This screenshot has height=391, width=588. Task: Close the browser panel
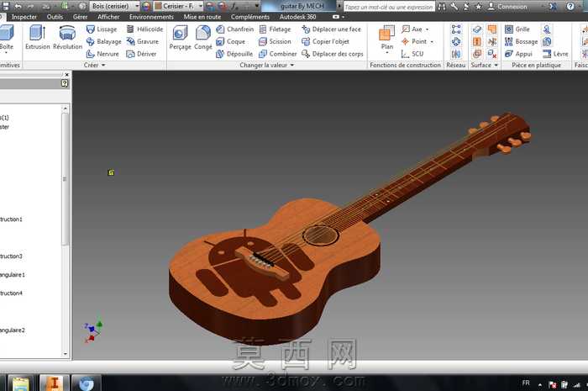(66, 75)
